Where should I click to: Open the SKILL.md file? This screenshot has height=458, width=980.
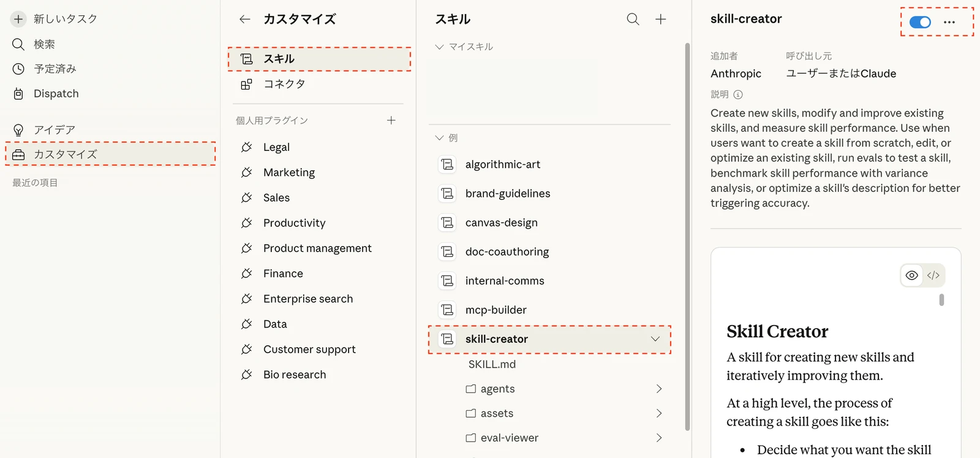coord(492,364)
